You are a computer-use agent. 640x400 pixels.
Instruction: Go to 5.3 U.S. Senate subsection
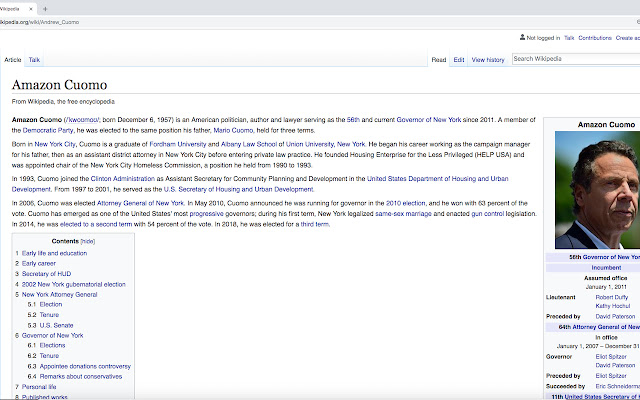(56, 325)
